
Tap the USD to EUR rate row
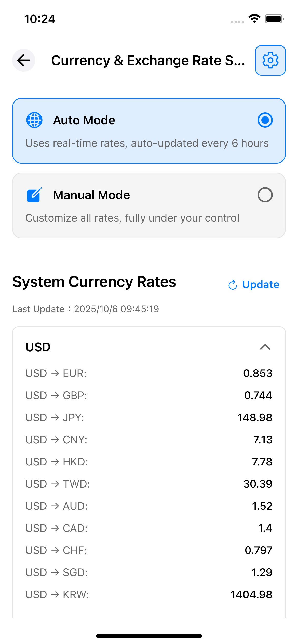click(x=149, y=373)
